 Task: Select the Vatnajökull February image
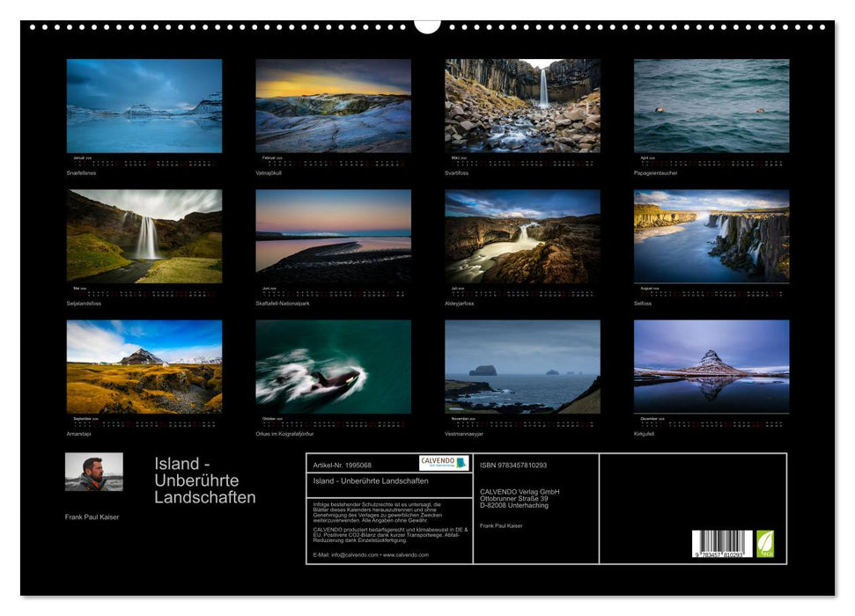click(x=335, y=106)
